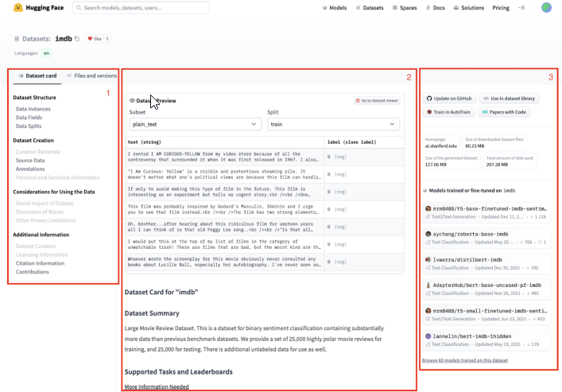Click avatar of mrm8488/t5-small-finetuned-imdb model

click(x=428, y=311)
